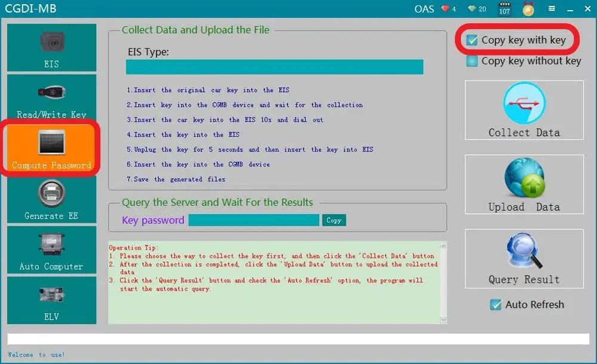The height and width of the screenshot is (364, 597).
Task: Close the CGDI-MB window
Action: point(587,9)
